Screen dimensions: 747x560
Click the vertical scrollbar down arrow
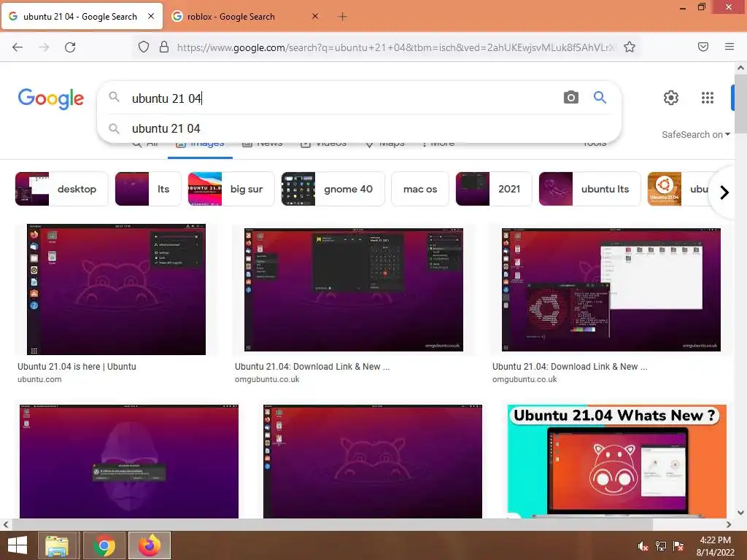tap(740, 513)
